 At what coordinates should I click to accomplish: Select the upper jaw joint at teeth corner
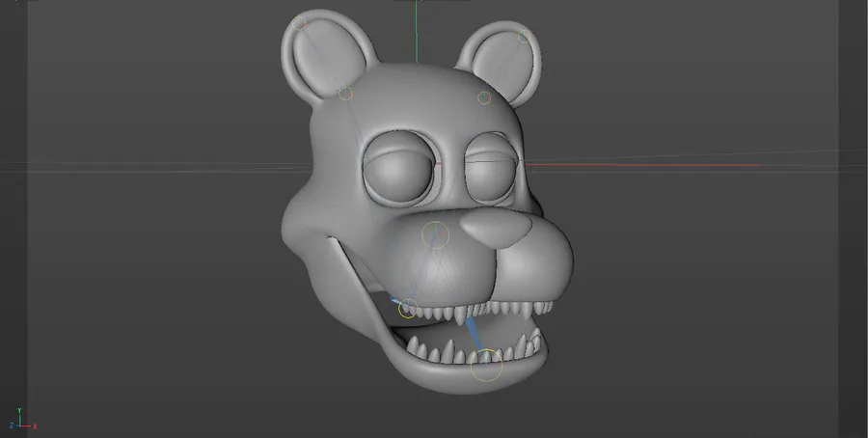(408, 309)
